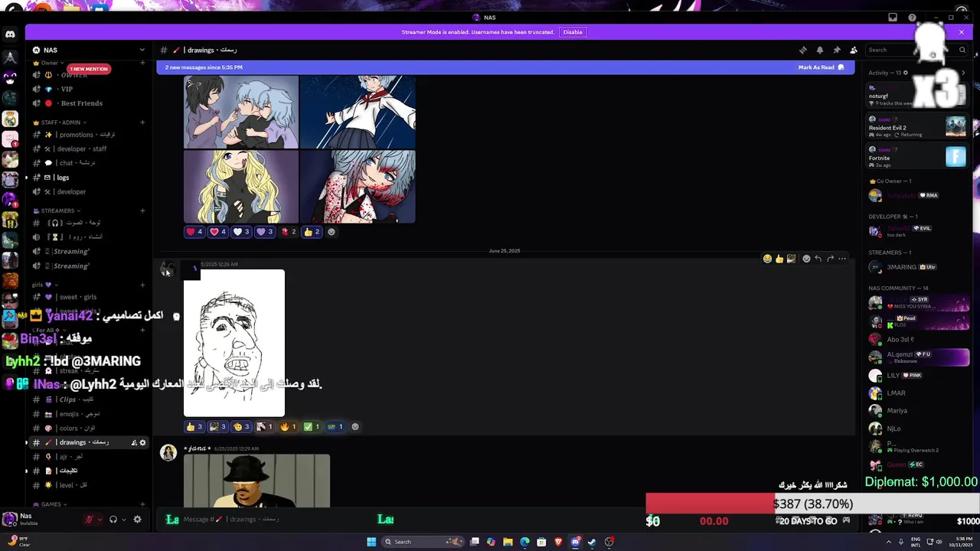Open the Threads icon in channel header
This screenshot has height=551, width=980.
[803, 50]
